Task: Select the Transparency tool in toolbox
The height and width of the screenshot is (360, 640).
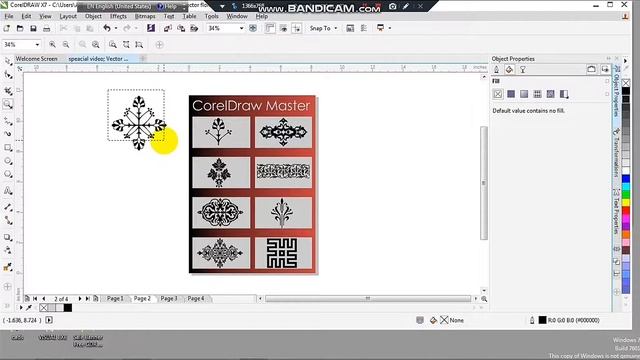Action: click(x=8, y=250)
